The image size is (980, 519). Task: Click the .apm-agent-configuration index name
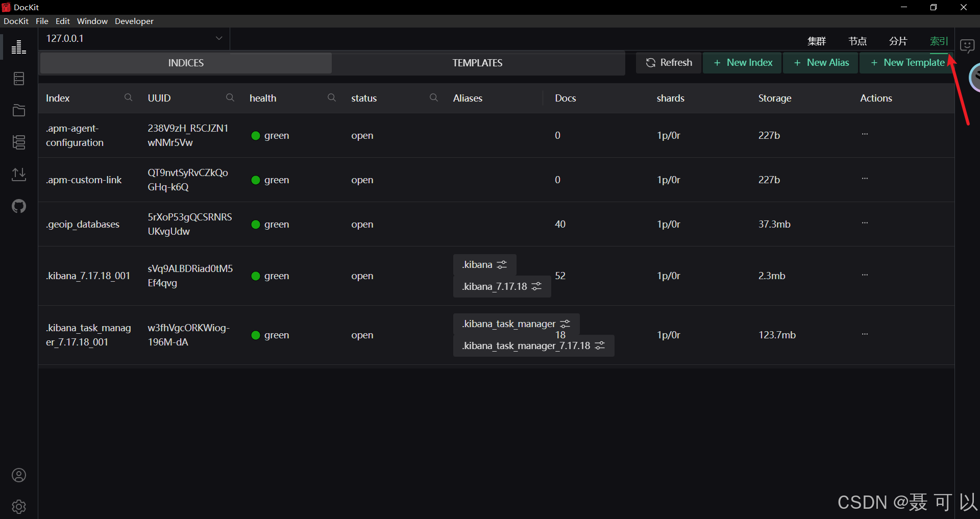point(75,135)
